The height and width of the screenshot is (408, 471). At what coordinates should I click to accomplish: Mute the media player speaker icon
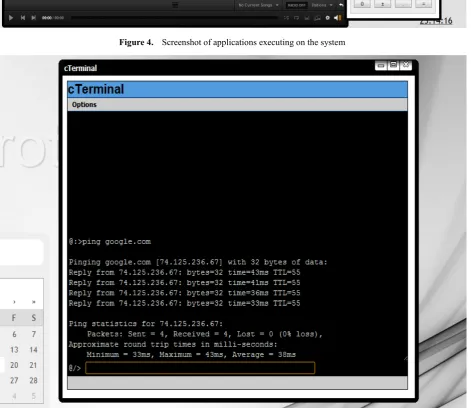tap(338, 18)
